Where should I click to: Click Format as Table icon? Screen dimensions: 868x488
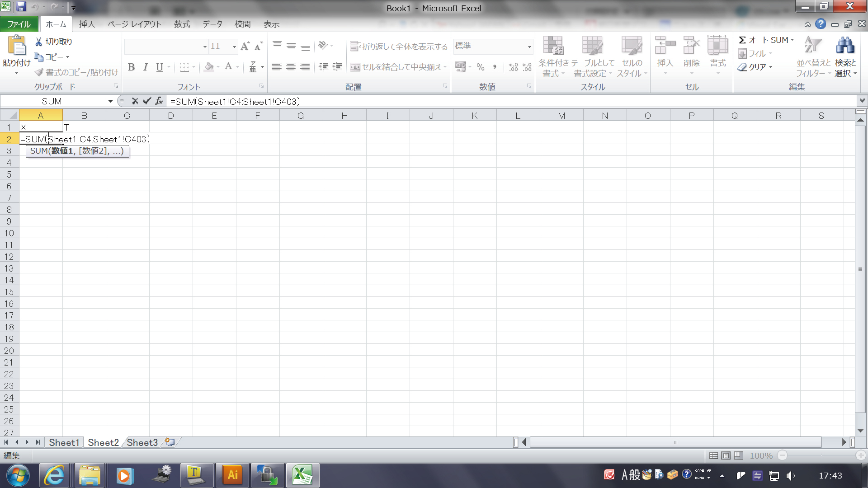(x=593, y=46)
